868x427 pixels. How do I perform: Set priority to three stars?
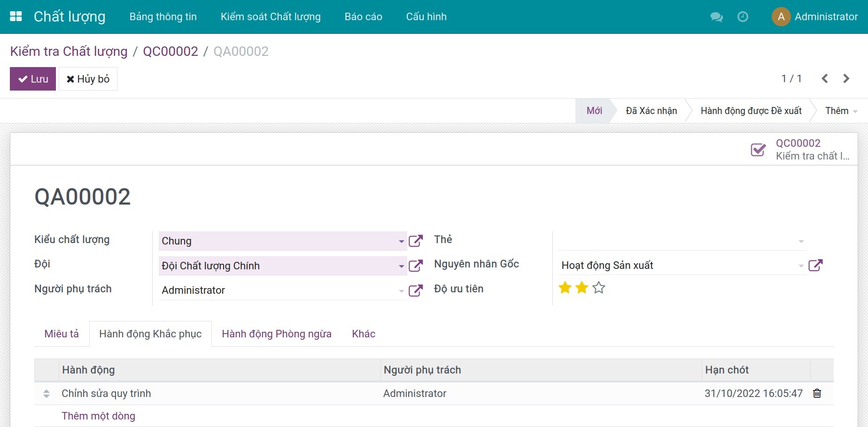coord(598,288)
